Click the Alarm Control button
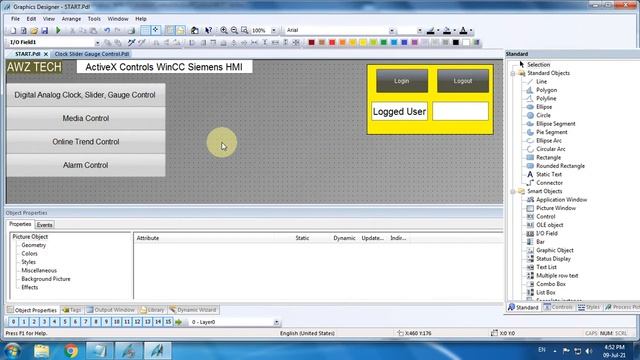This screenshot has height=360, width=640. (86, 165)
